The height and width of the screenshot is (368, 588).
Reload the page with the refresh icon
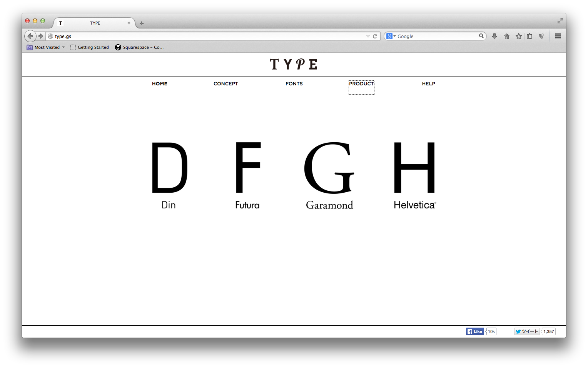click(375, 36)
